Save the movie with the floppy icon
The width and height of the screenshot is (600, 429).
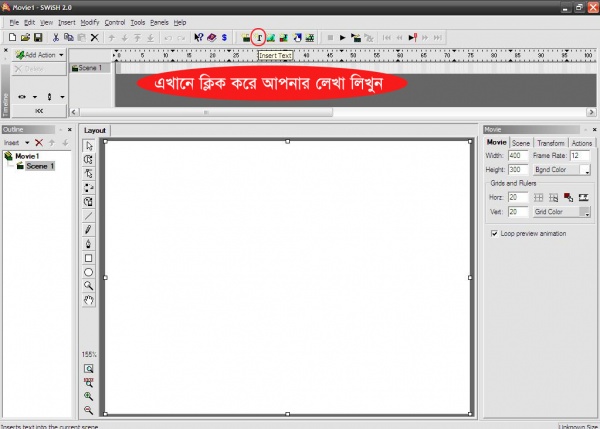pyautogui.click(x=38, y=38)
